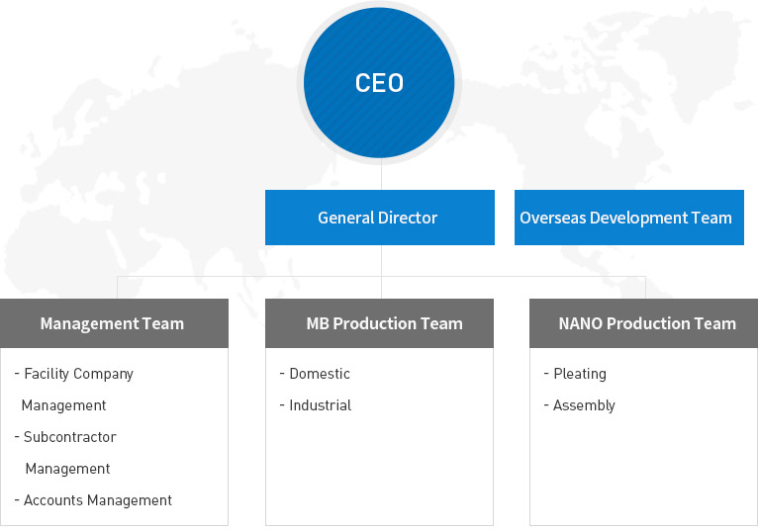The height and width of the screenshot is (532, 758).
Task: Click the Management Team header
Action: (114, 323)
